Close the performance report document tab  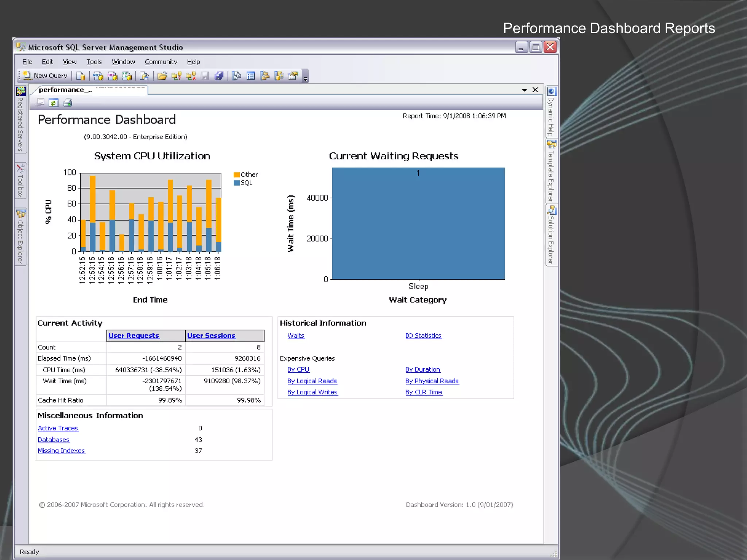click(535, 90)
